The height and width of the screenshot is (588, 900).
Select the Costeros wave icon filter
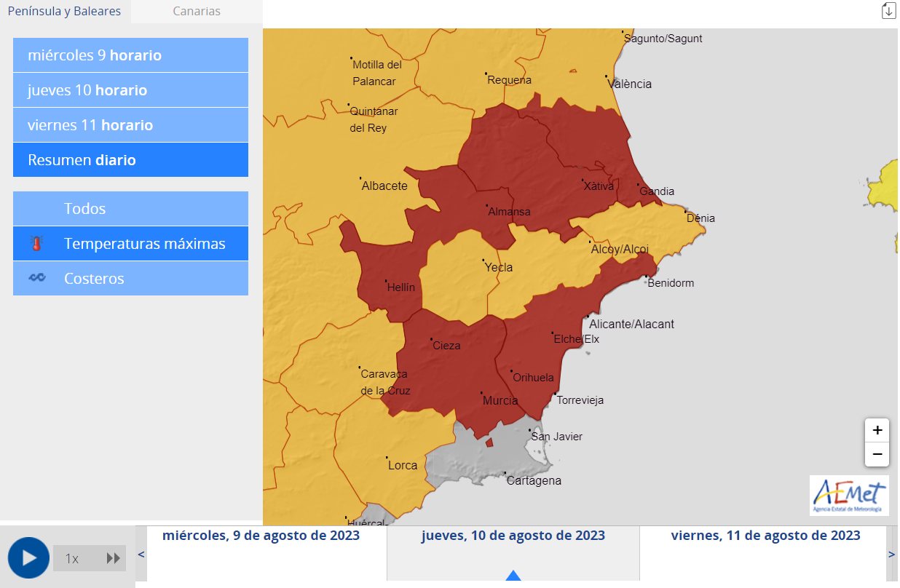tap(130, 279)
